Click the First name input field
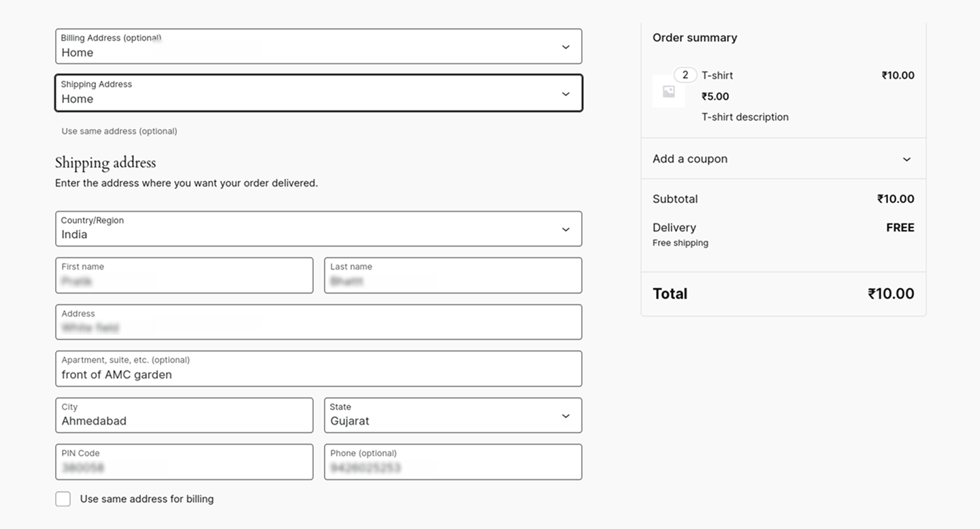The image size is (980, 529). (184, 275)
